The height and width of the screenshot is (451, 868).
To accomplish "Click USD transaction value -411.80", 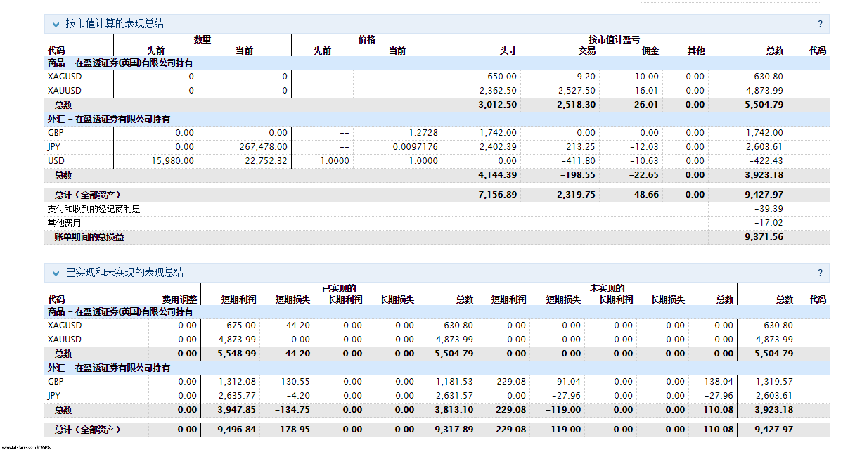I will tap(578, 161).
